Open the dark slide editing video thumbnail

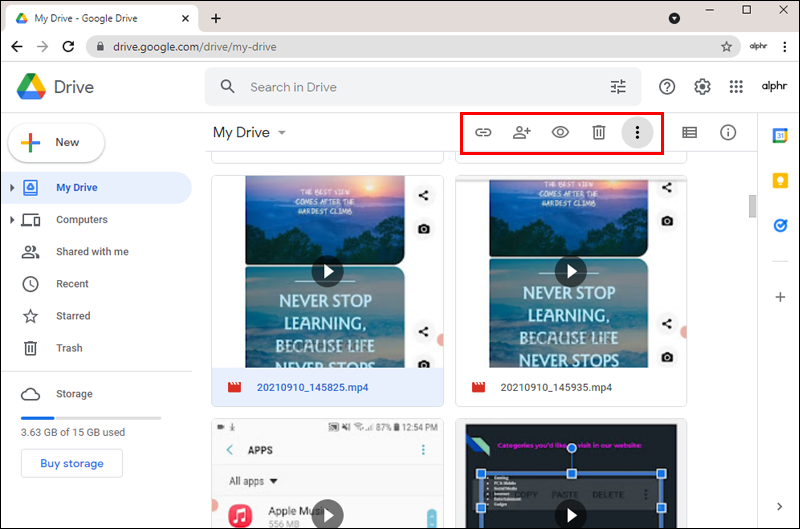click(571, 473)
